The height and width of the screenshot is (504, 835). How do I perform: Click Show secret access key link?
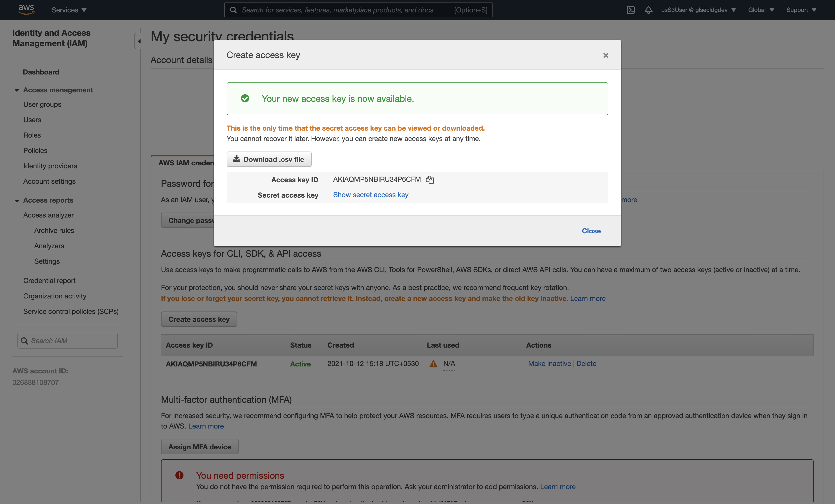point(371,195)
